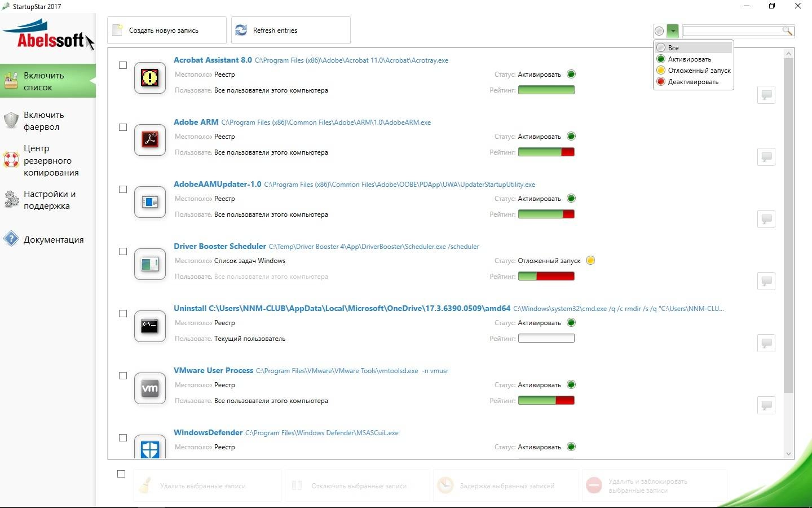Screen dimensions: 812x508
Task: Click the backup lifebuoy sidebar icon
Action: (x=11, y=160)
